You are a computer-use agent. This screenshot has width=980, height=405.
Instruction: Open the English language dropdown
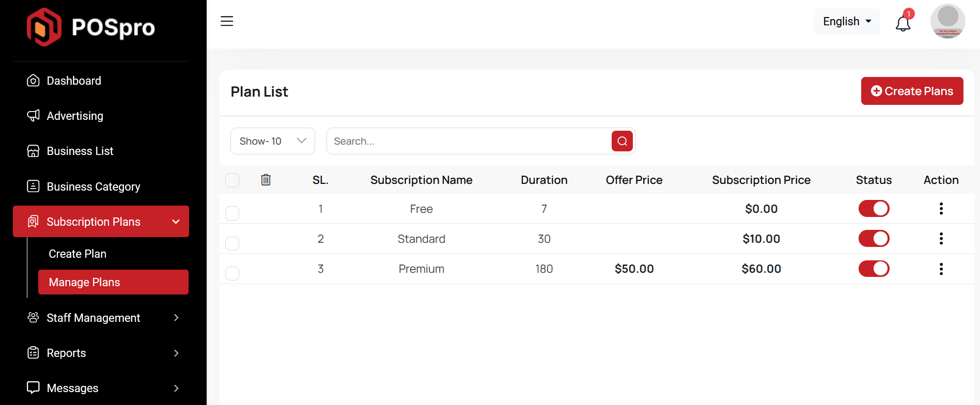(847, 22)
